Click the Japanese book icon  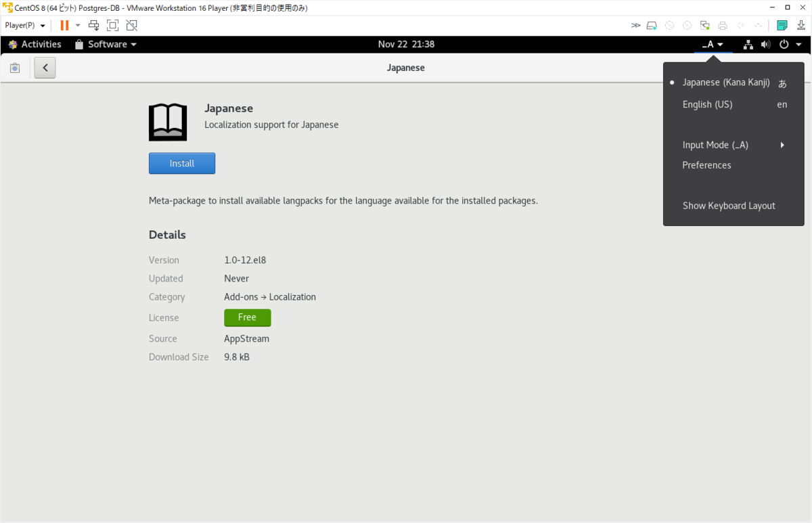[168, 122]
